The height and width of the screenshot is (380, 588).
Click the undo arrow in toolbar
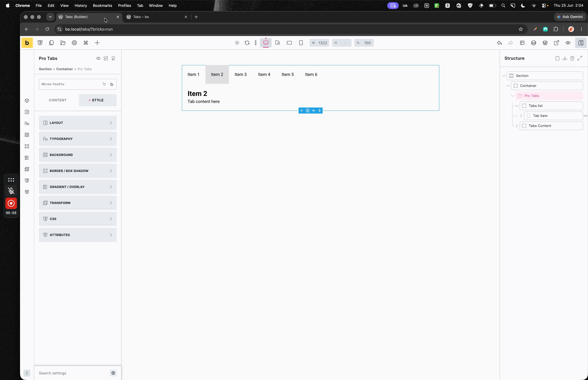pyautogui.click(x=499, y=43)
